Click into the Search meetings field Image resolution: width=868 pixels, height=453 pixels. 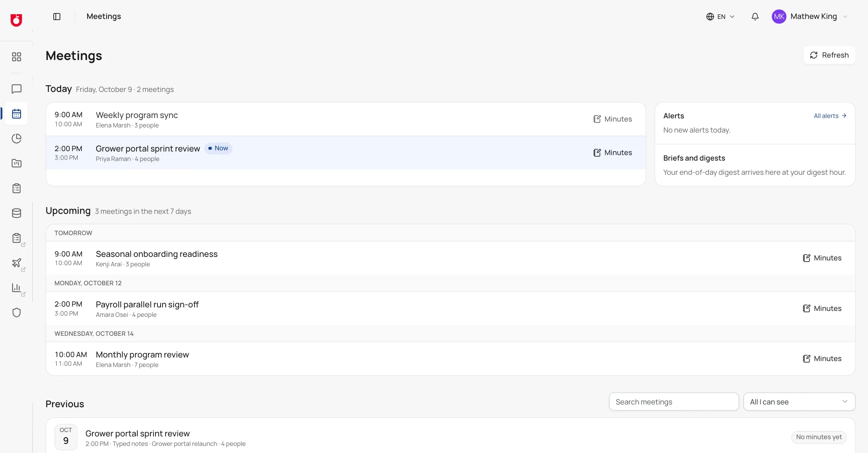click(674, 402)
